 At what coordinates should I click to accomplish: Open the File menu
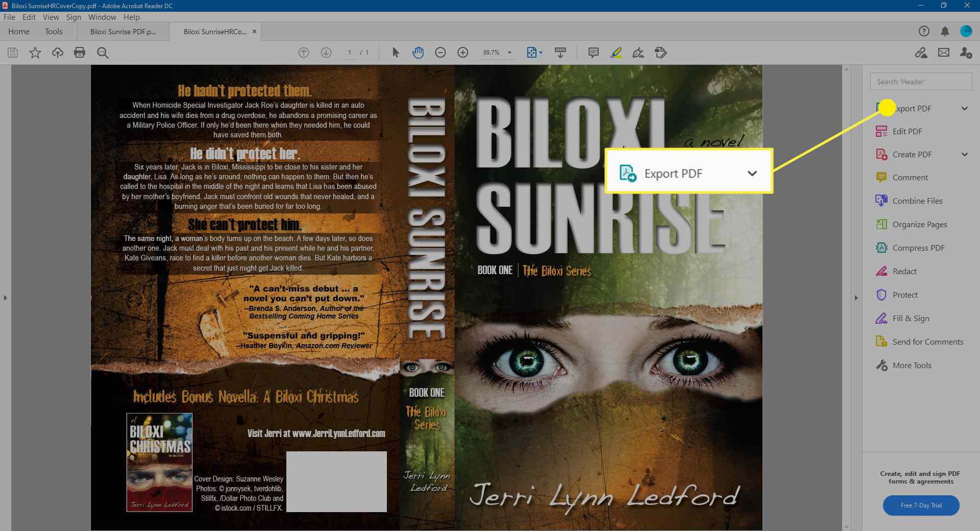[x=9, y=17]
